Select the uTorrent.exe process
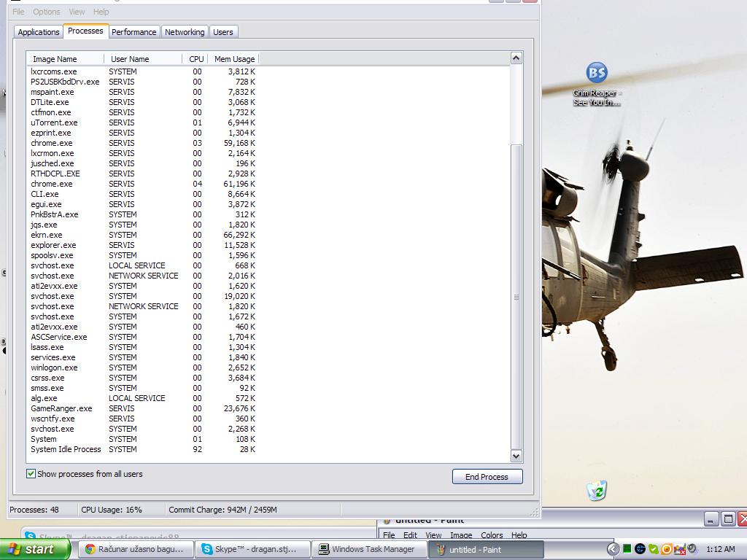The height and width of the screenshot is (560, 747). click(x=143, y=122)
